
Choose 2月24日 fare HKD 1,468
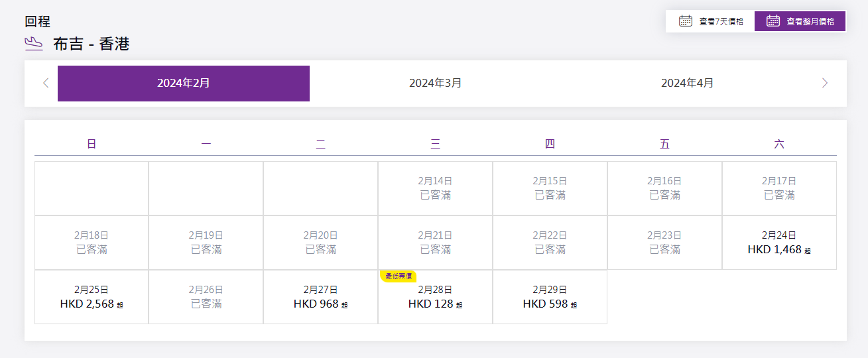pyautogui.click(x=779, y=243)
